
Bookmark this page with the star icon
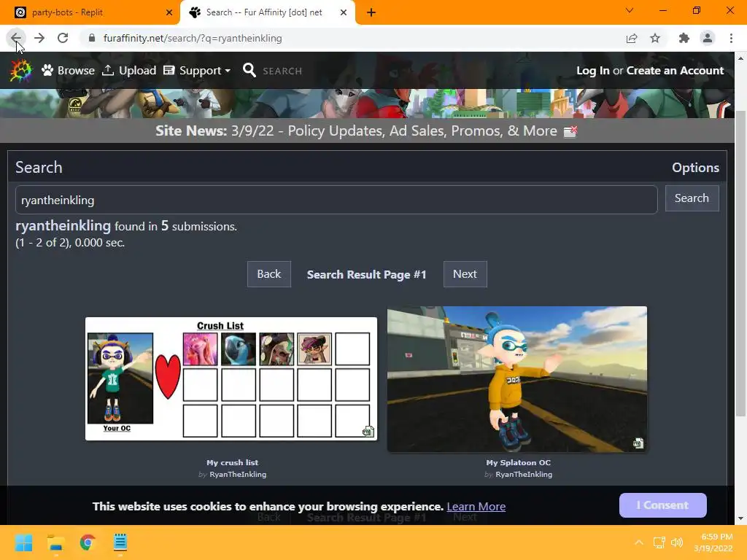[x=655, y=38]
